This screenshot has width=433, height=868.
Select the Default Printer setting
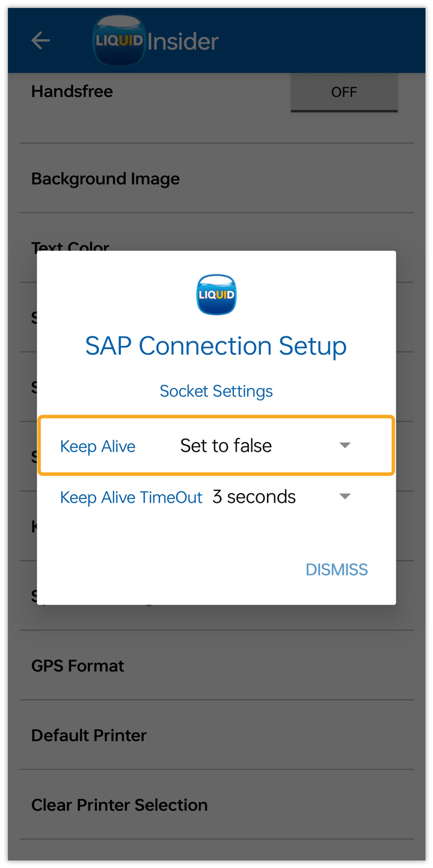pyautogui.click(x=89, y=735)
